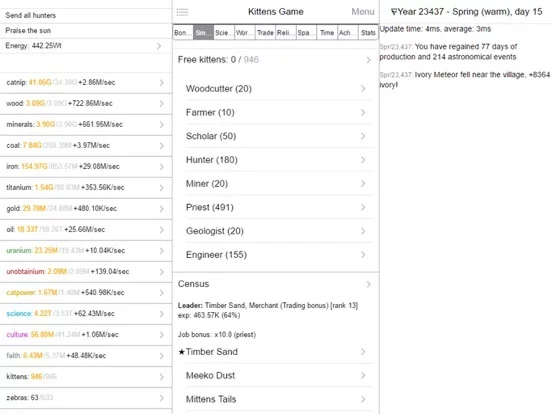
Task: Expand the Free kittens section
Action: click(x=276, y=60)
